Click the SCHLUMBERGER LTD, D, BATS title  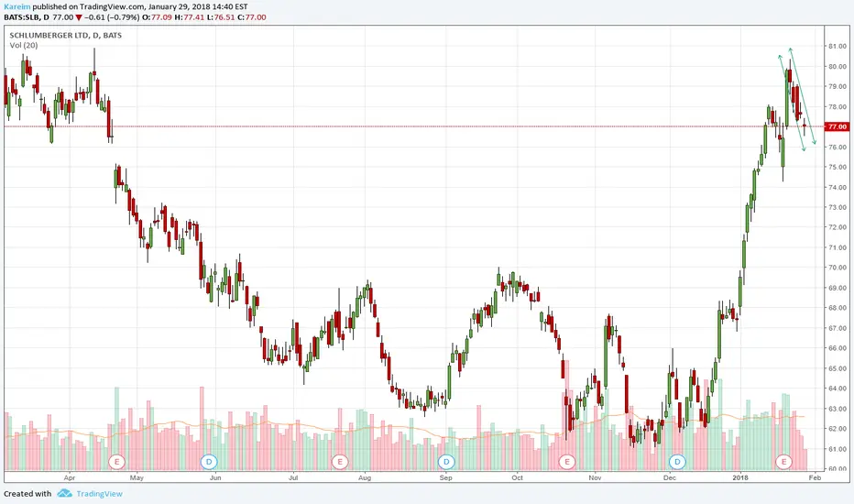pos(65,35)
